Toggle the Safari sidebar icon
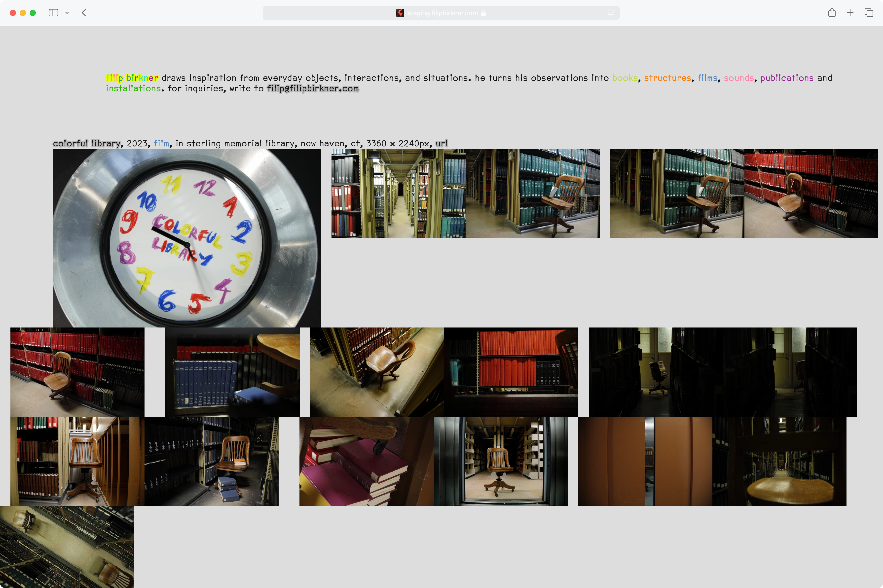Viewport: 883px width, 588px height. (x=53, y=13)
